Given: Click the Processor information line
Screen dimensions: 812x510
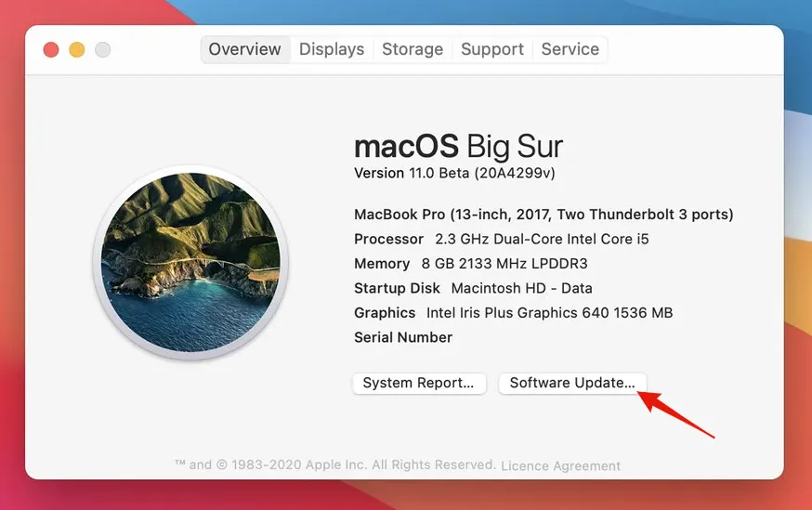Looking at the screenshot, I should (x=502, y=239).
